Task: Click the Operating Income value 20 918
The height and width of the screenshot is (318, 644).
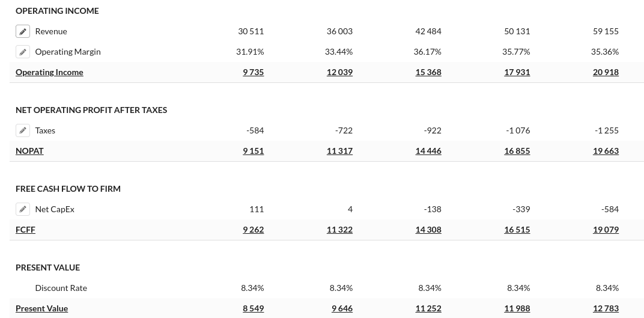Action: click(x=606, y=72)
